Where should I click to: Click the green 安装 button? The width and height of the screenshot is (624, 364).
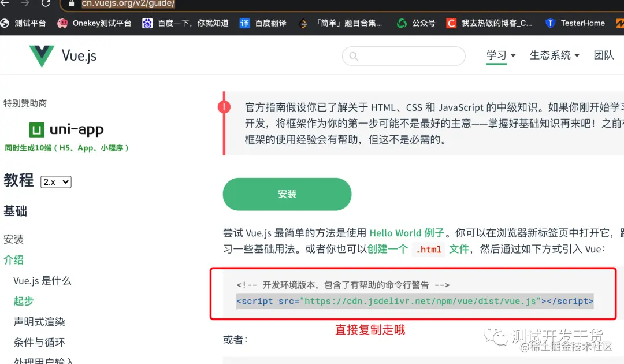click(287, 194)
